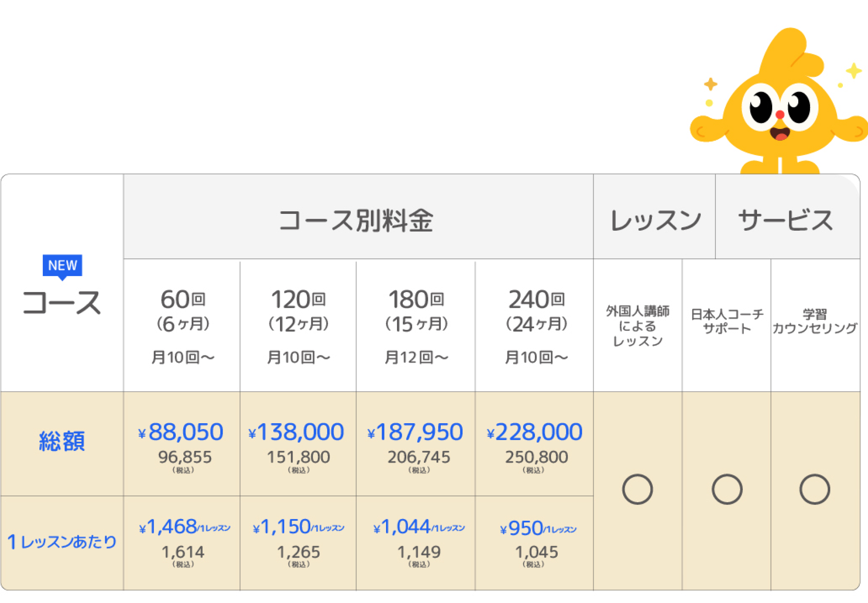
Task: Click the circle under 学習カウンセリング
Action: pos(815,489)
